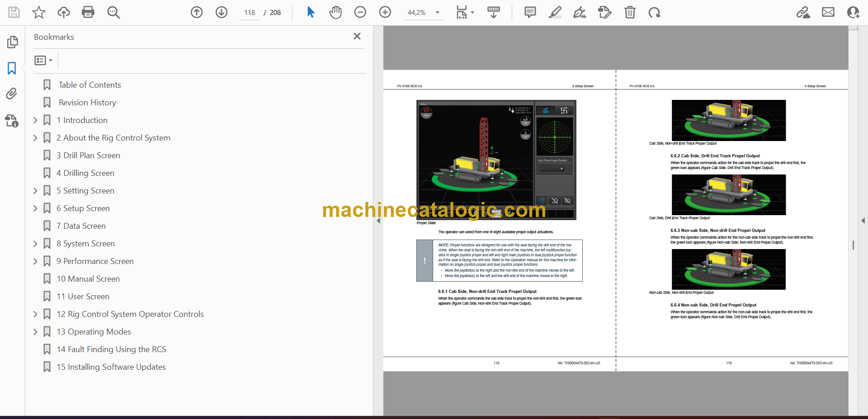This screenshot has height=419, width=868.
Task: Add document to favorites with star icon
Action: 39,12
